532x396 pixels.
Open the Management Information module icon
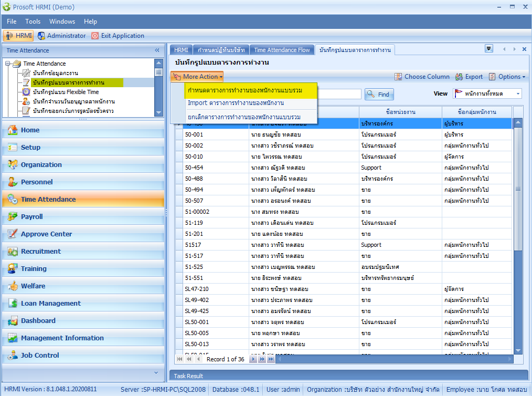(13, 338)
